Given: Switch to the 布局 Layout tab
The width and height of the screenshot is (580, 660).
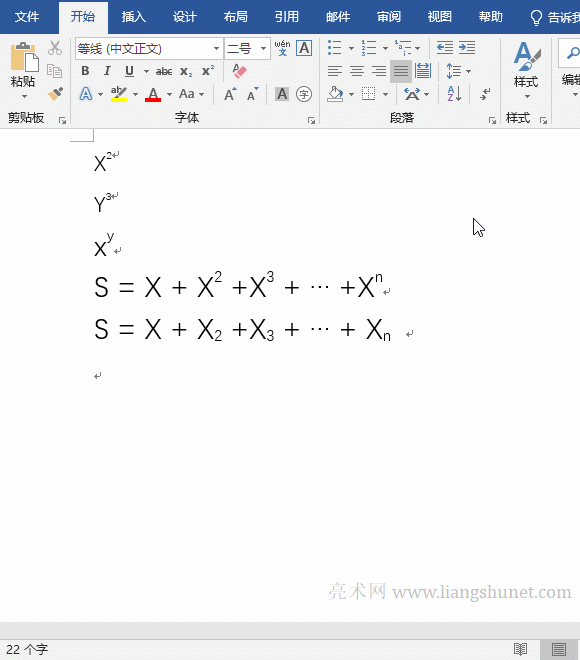Looking at the screenshot, I should (235, 17).
